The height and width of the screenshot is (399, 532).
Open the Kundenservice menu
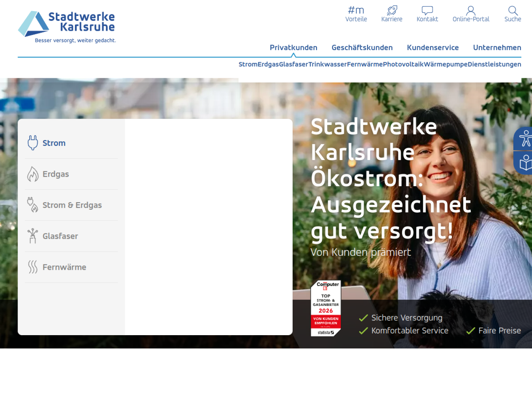[433, 47]
